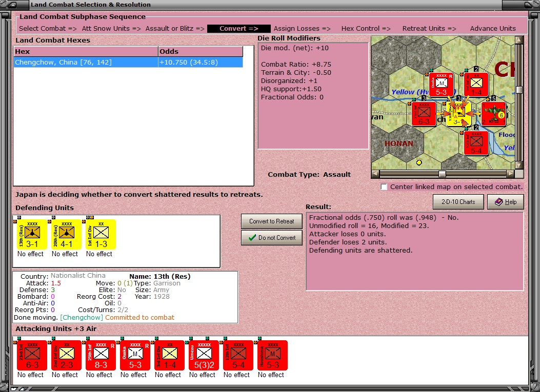Click the minimap vertical scrollbar down arrow
The image size is (540, 392).
click(x=519, y=165)
